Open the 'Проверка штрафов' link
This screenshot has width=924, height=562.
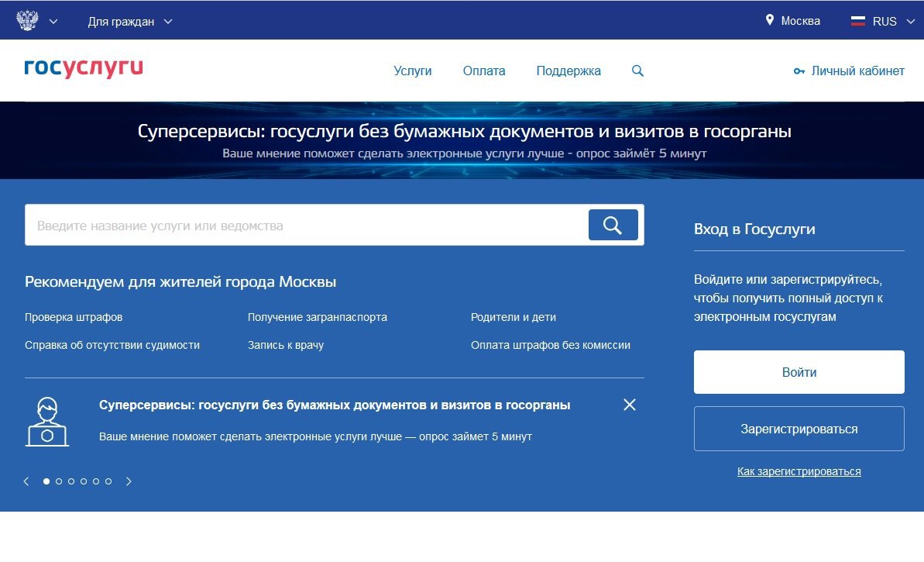(74, 317)
